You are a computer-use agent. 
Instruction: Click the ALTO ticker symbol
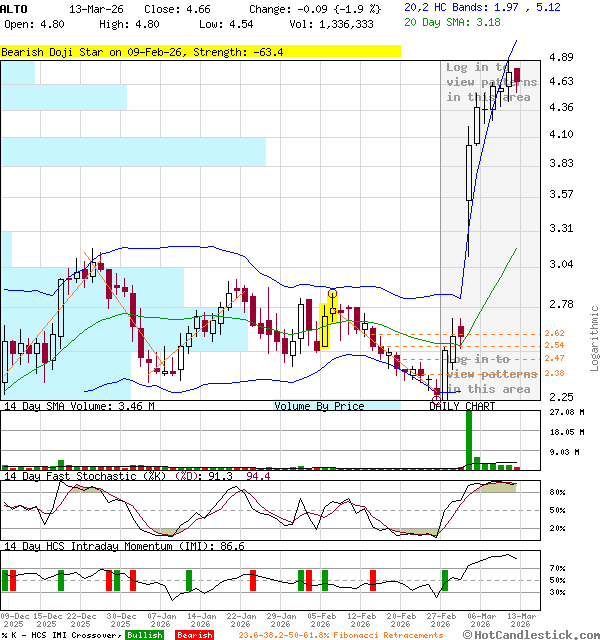click(14, 8)
